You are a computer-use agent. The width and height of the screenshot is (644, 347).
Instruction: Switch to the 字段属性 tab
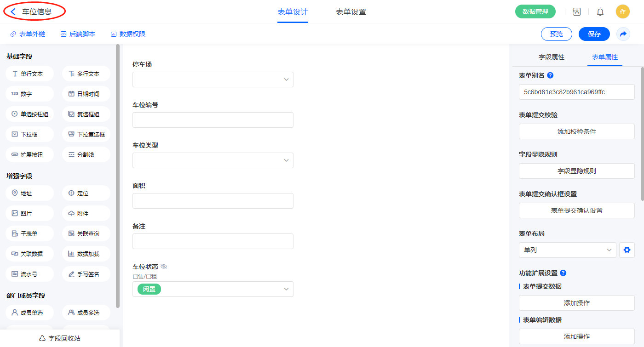tap(551, 57)
